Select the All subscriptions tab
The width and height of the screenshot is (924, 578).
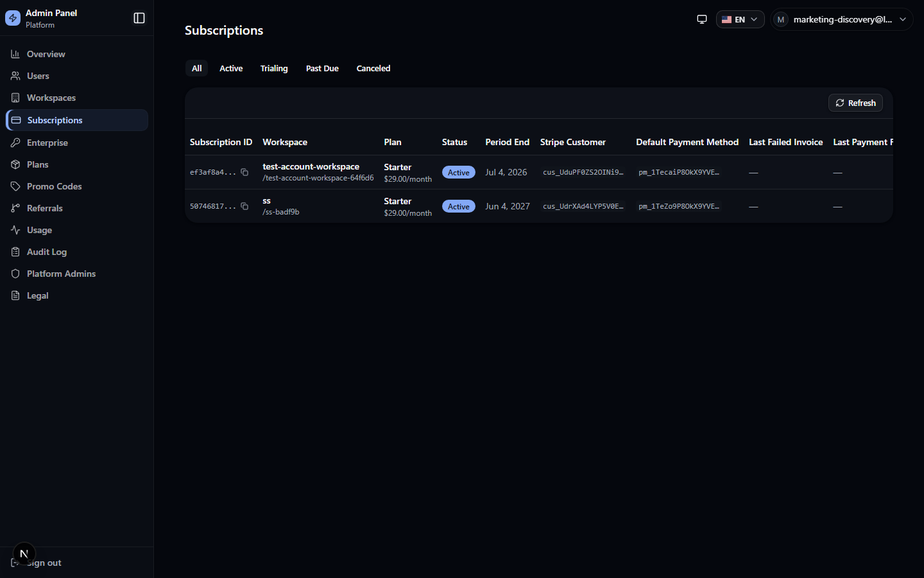pos(197,68)
